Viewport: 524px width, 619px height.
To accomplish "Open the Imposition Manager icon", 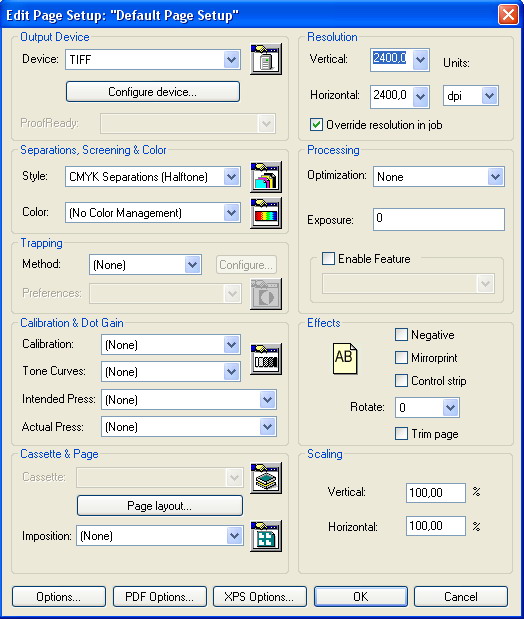I will (266, 536).
